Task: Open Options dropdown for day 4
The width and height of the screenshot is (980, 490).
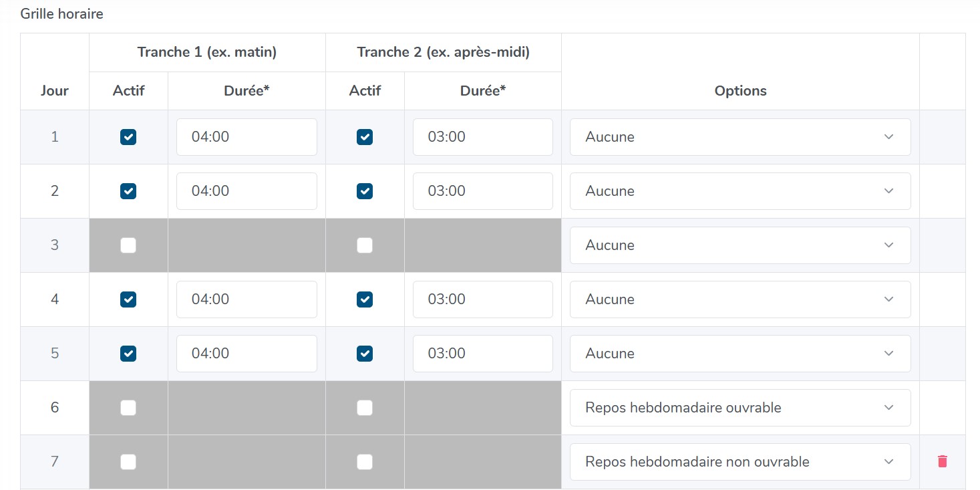Action: (740, 299)
